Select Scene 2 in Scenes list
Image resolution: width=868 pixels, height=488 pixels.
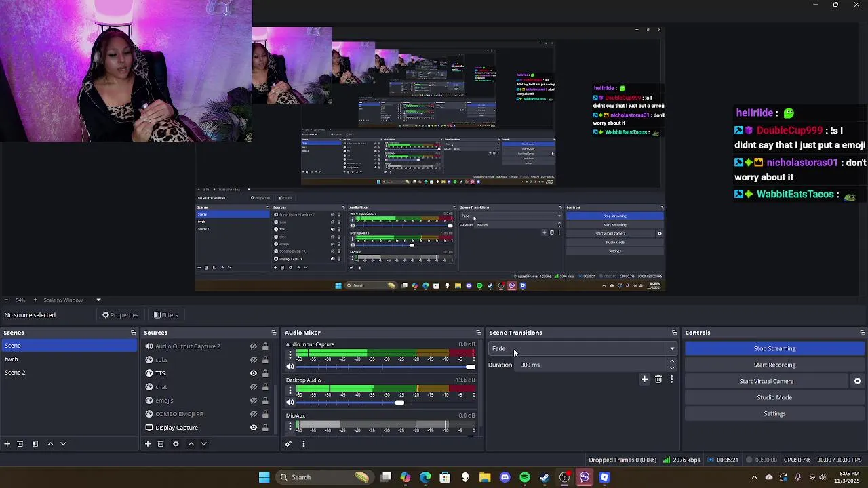pyautogui.click(x=68, y=373)
